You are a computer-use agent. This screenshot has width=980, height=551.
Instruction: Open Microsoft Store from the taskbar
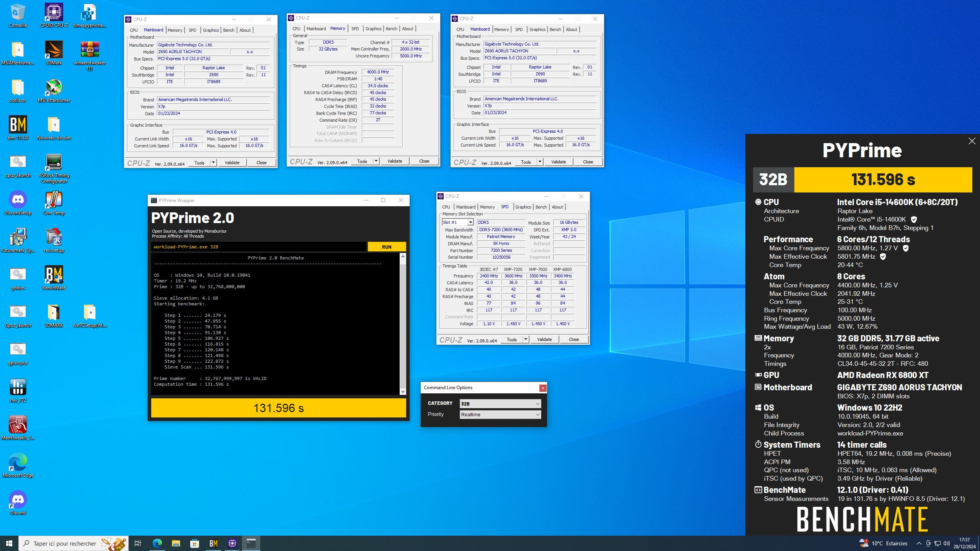[194, 543]
